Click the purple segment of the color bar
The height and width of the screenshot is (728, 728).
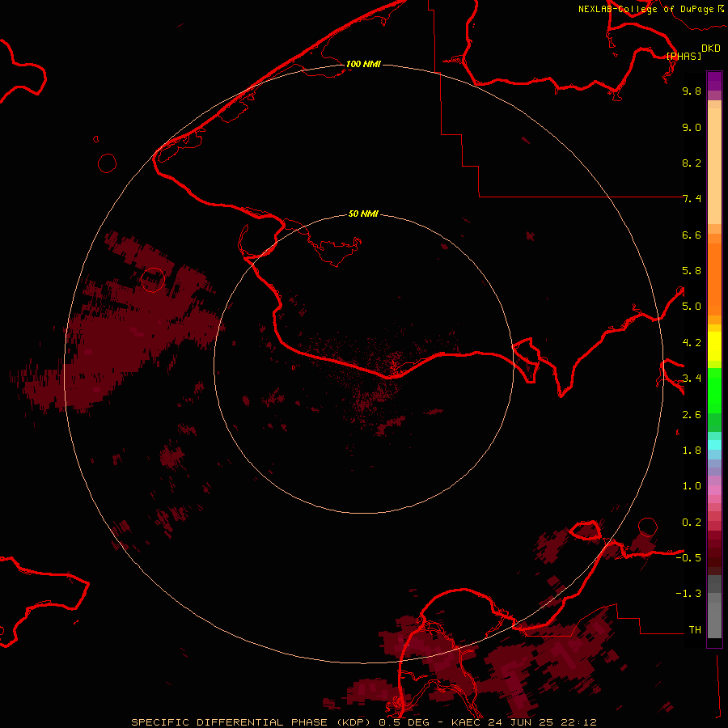[714, 81]
